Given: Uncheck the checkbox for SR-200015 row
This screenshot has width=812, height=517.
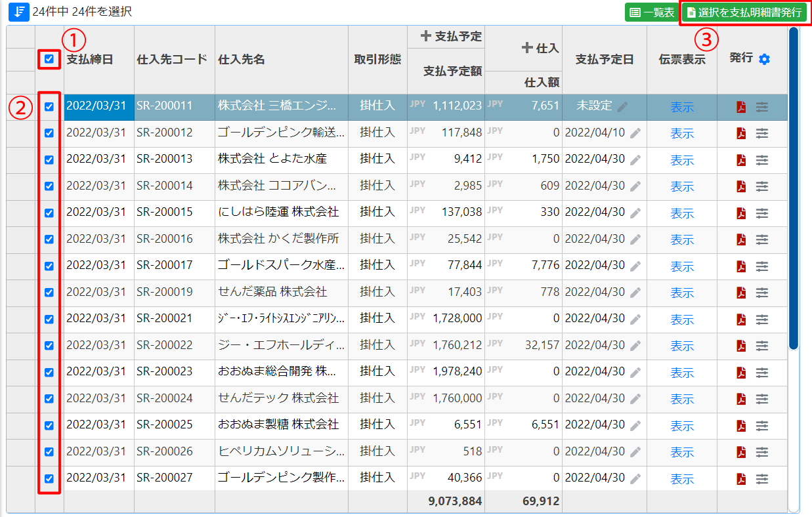Looking at the screenshot, I should click(49, 213).
